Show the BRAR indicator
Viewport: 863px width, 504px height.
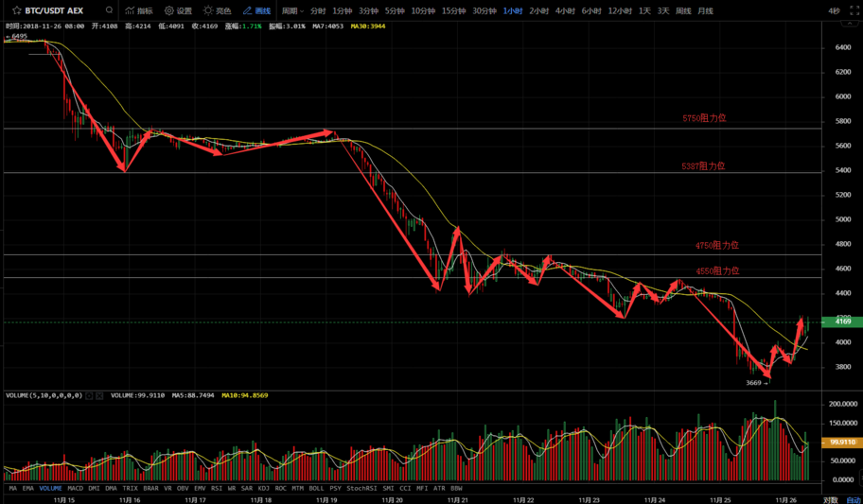(x=150, y=488)
